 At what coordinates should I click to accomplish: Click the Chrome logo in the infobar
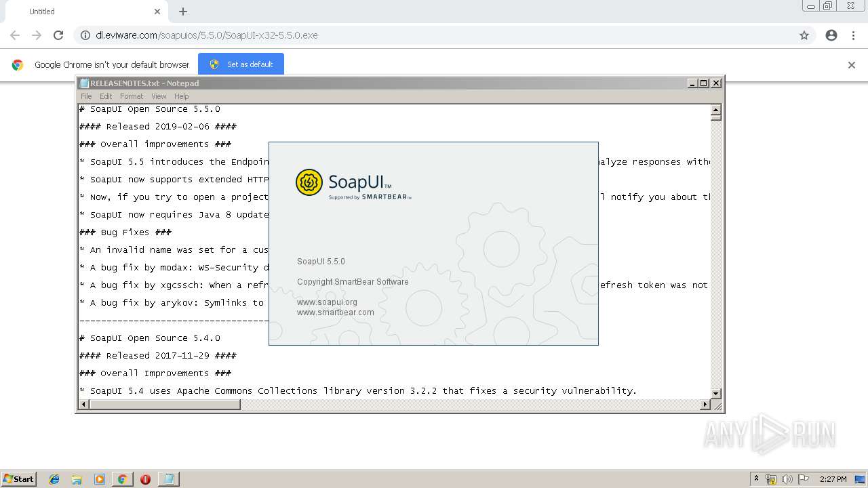[x=18, y=65]
